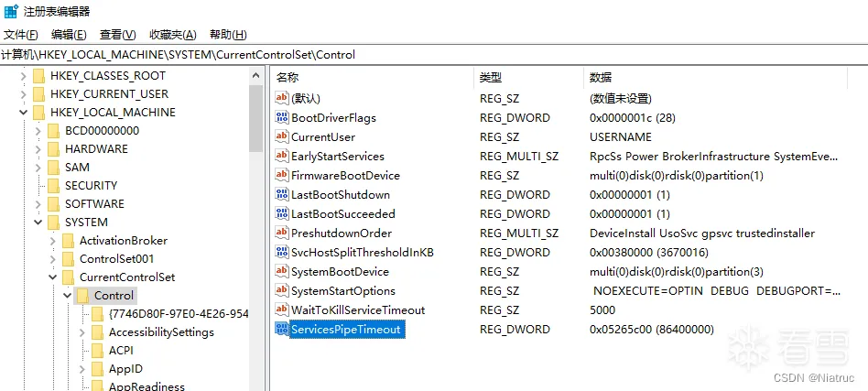The height and width of the screenshot is (391, 868).
Task: Select the AppID key in tree
Action: pos(125,369)
